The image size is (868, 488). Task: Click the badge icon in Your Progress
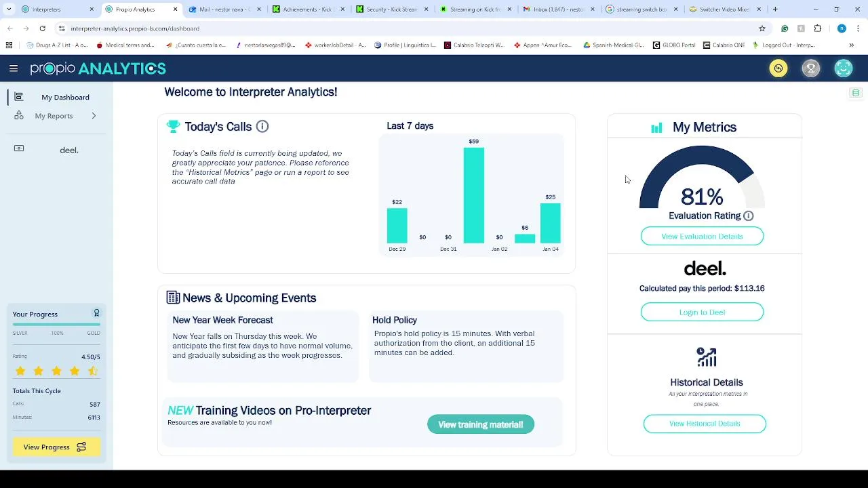(x=96, y=313)
